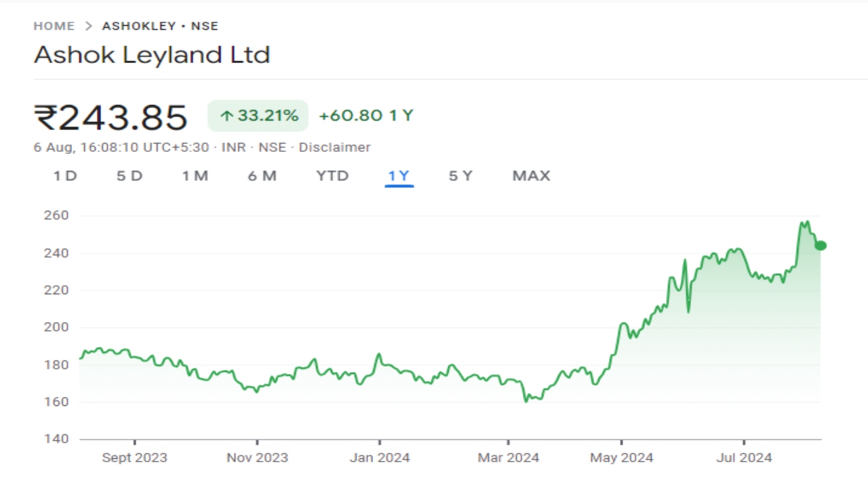Screen dimensions: 868x488
Task: Click the Jul 2024 axis label
Action: 744,458
